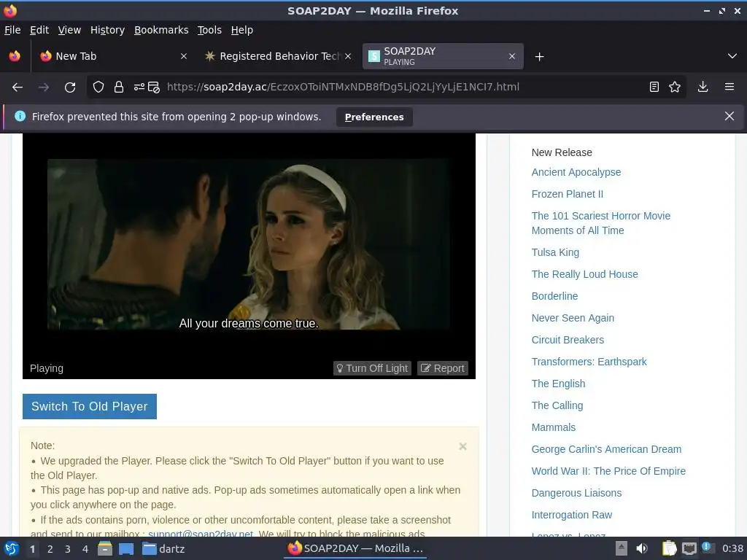Go back to previous page
Image resolution: width=747 pixels, height=560 pixels.
(18, 87)
